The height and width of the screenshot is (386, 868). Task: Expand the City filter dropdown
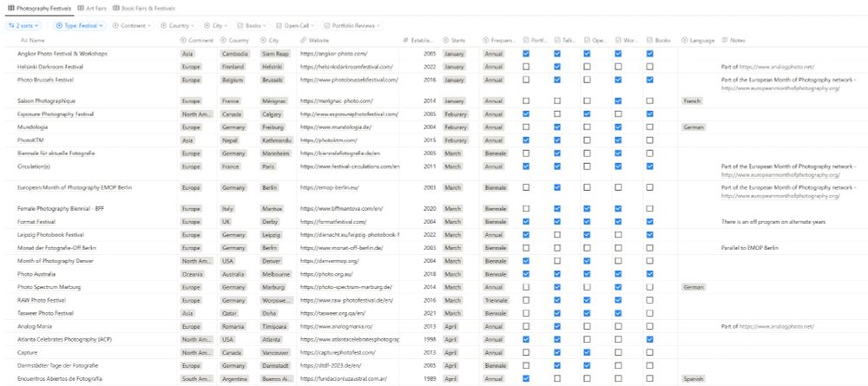(215, 25)
